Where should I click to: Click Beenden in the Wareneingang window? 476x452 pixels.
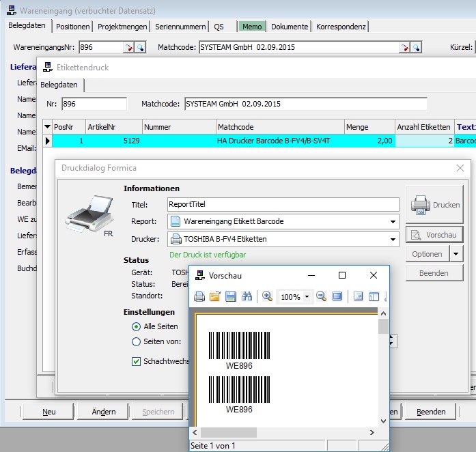[x=431, y=412]
